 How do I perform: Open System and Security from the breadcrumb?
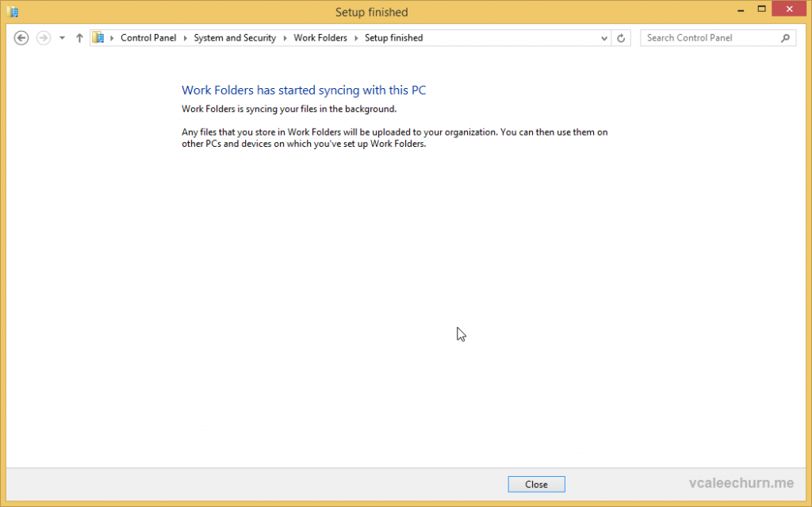[235, 37]
